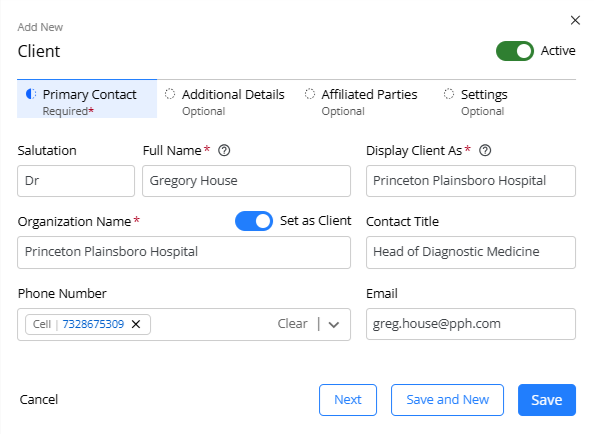Click the help icon next to Full Name
This screenshot has height=434, width=594.
(224, 150)
